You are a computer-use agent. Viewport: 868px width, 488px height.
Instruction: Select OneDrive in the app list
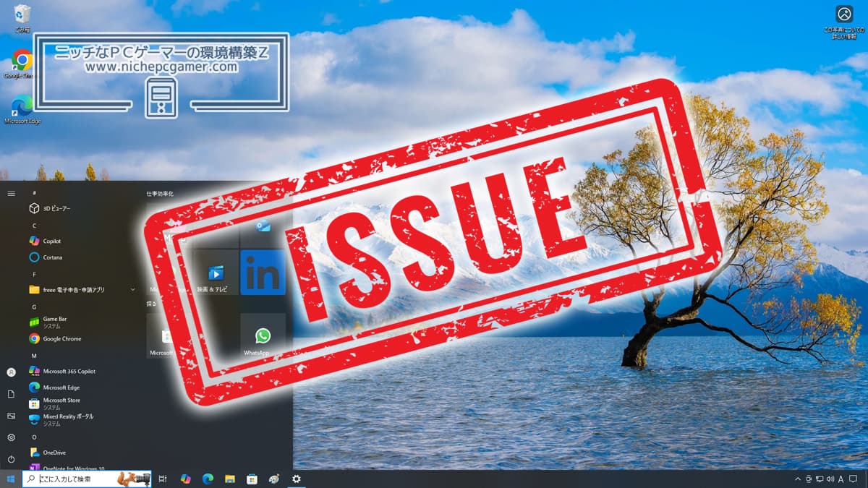point(54,453)
